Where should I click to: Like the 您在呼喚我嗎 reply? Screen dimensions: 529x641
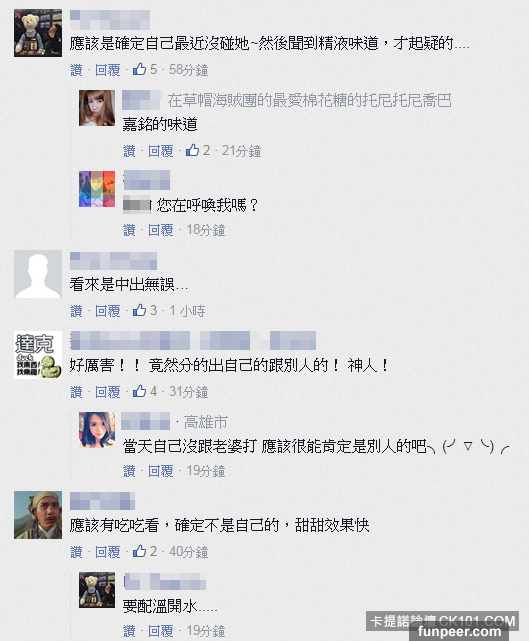click(x=130, y=230)
